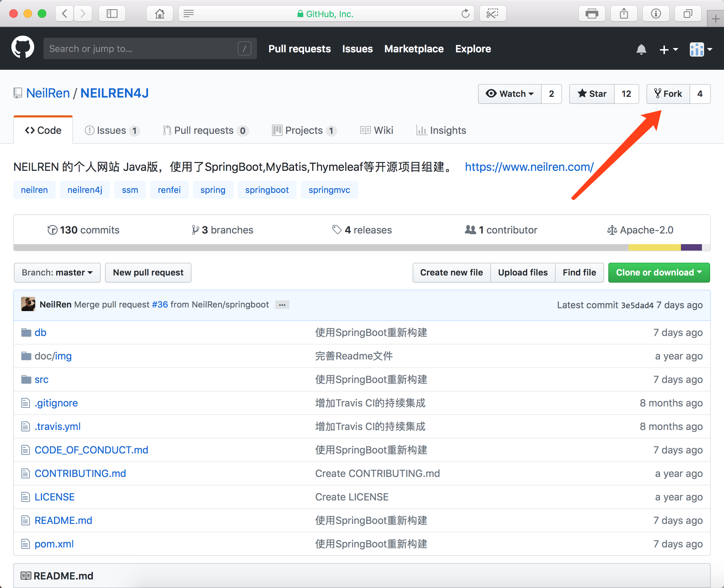
Task: Open the NEILREN4J repository name link
Action: point(115,93)
